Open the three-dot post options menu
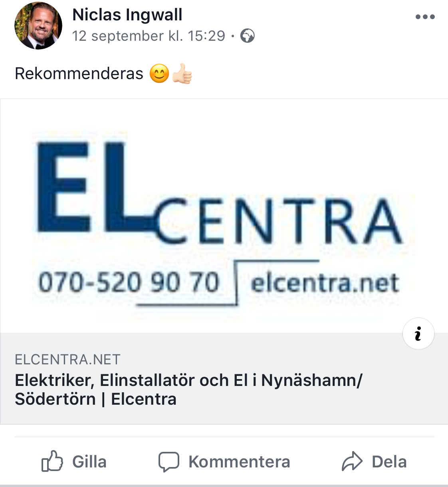Screen dimensions: 448x487 tap(425, 17)
